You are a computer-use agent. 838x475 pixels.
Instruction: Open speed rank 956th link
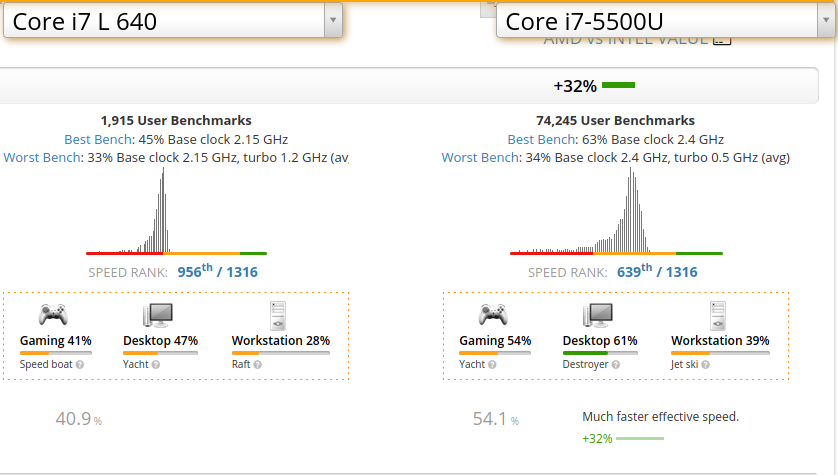(x=195, y=271)
